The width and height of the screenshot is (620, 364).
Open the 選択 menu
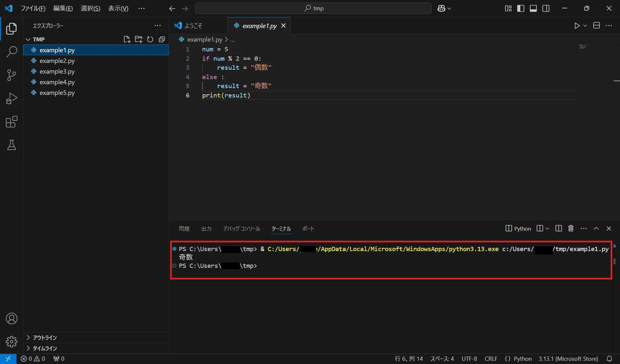(90, 8)
